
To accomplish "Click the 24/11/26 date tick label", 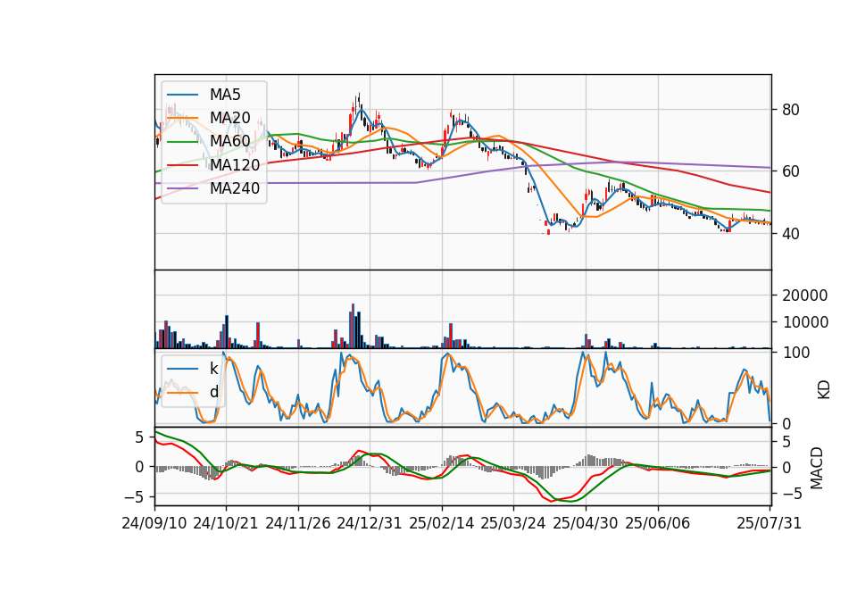I will pos(298,523).
